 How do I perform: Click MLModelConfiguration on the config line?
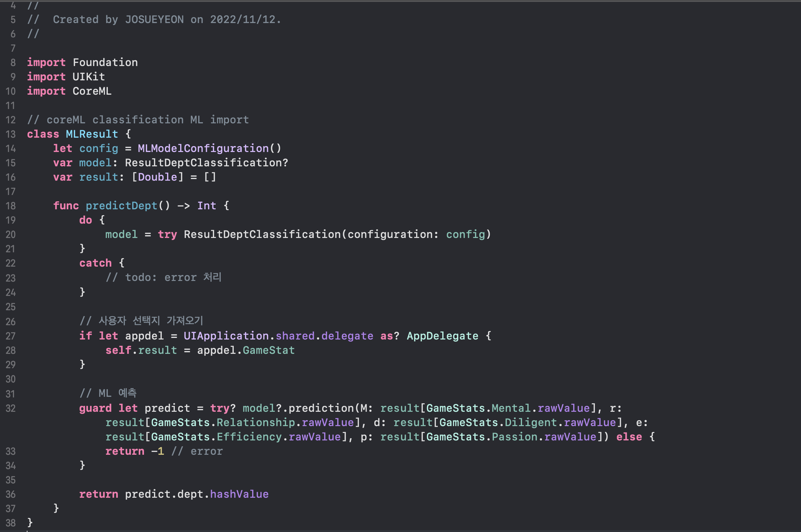[x=203, y=148]
